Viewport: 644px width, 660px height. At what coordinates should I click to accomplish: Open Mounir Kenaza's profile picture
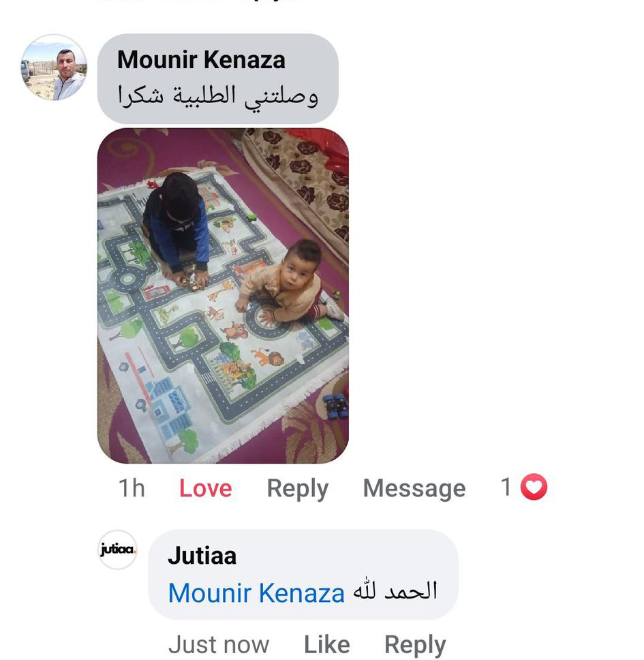(x=54, y=67)
